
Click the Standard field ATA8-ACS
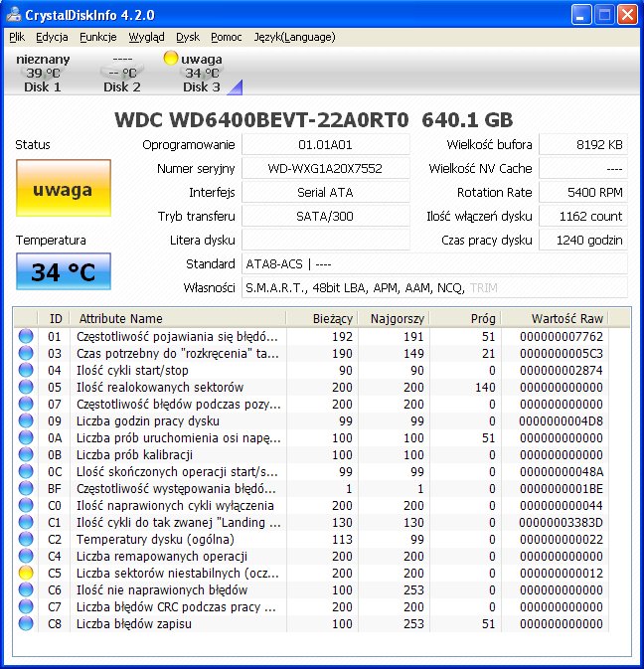[x=434, y=264]
